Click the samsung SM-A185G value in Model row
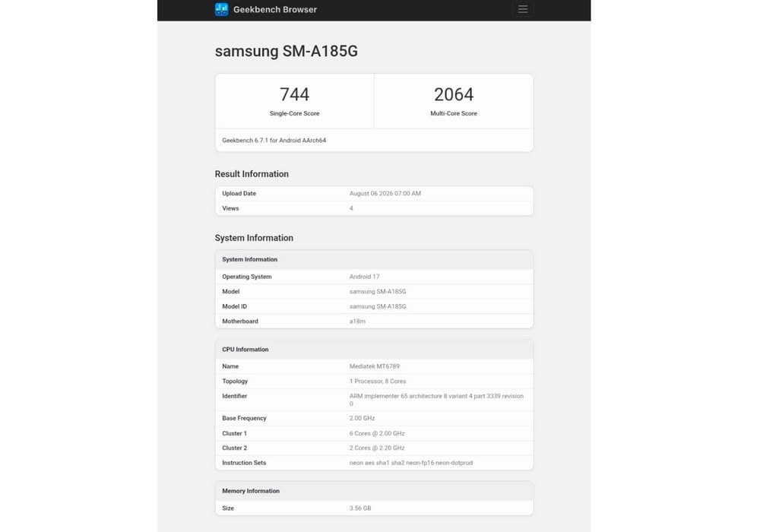760x532 pixels. pos(378,292)
